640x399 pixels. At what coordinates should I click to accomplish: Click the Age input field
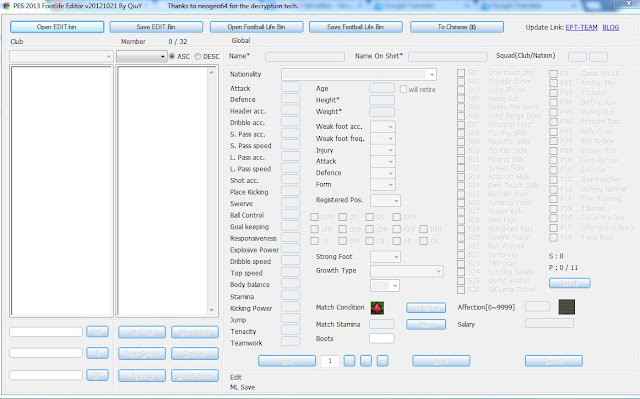(382, 88)
